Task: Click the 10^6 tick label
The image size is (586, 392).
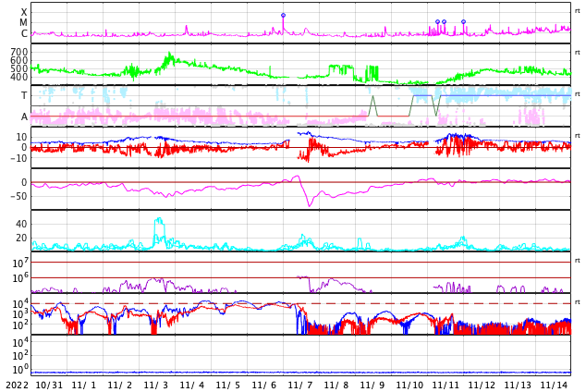Action: point(20,278)
